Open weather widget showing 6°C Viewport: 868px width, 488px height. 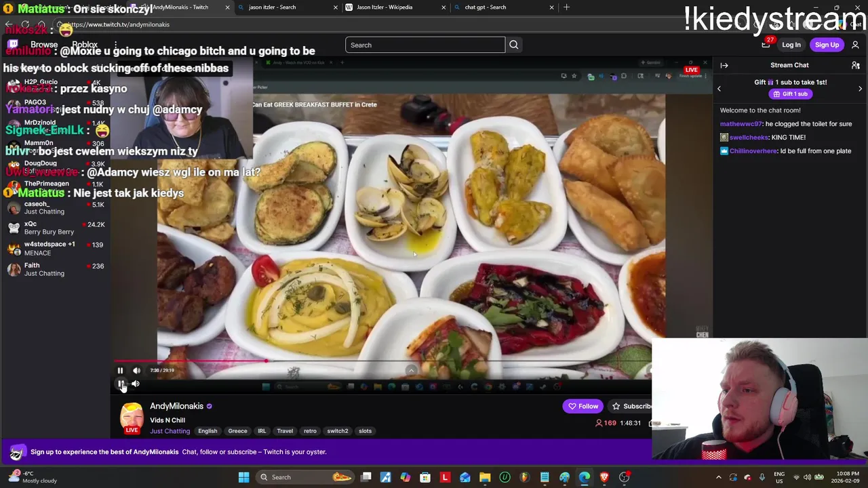click(33, 477)
